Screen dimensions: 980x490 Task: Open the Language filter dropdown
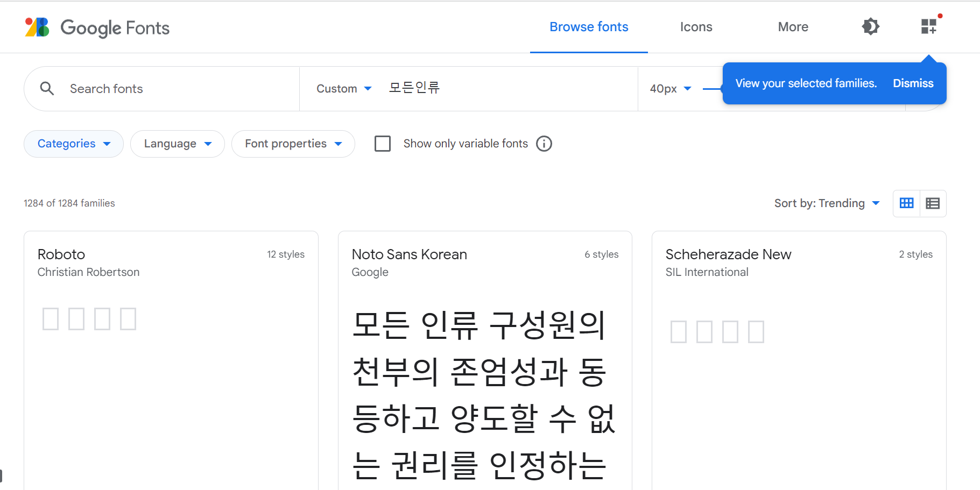coord(178,144)
